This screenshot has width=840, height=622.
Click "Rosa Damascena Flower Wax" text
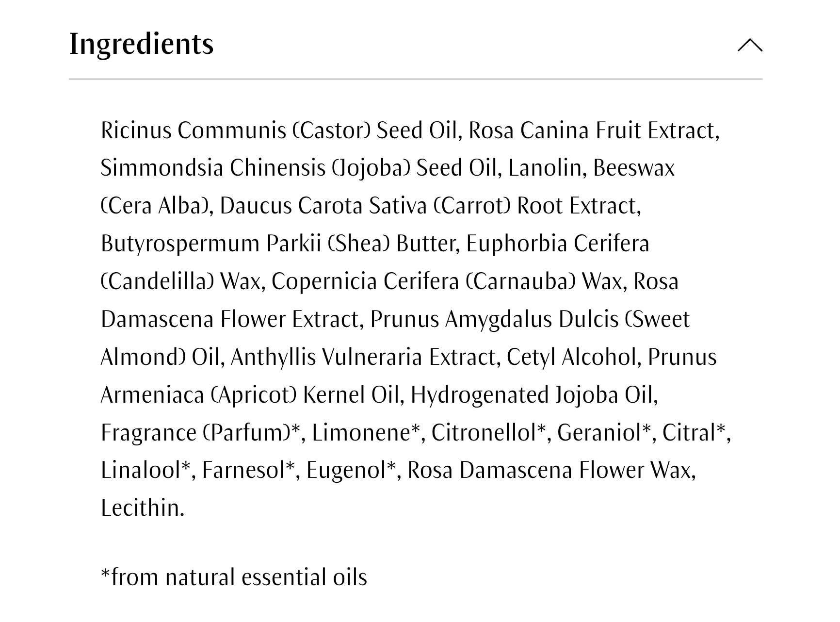550,470
